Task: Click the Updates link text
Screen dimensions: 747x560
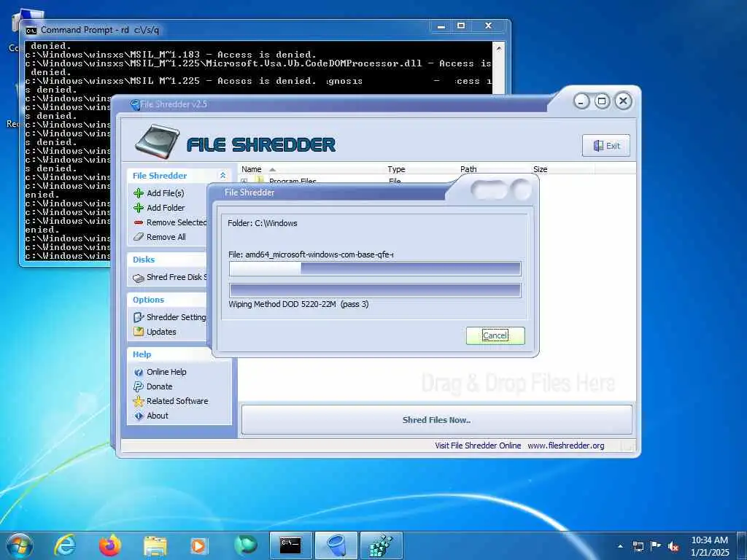Action: [161, 332]
